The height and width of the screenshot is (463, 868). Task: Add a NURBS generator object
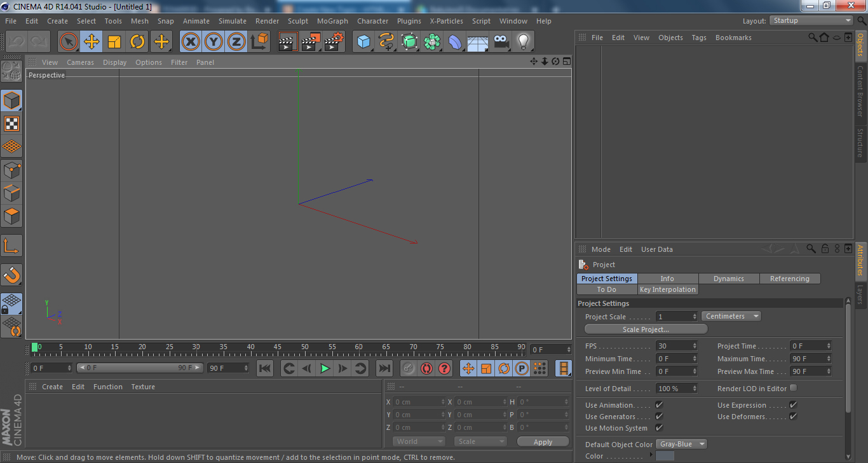409,42
